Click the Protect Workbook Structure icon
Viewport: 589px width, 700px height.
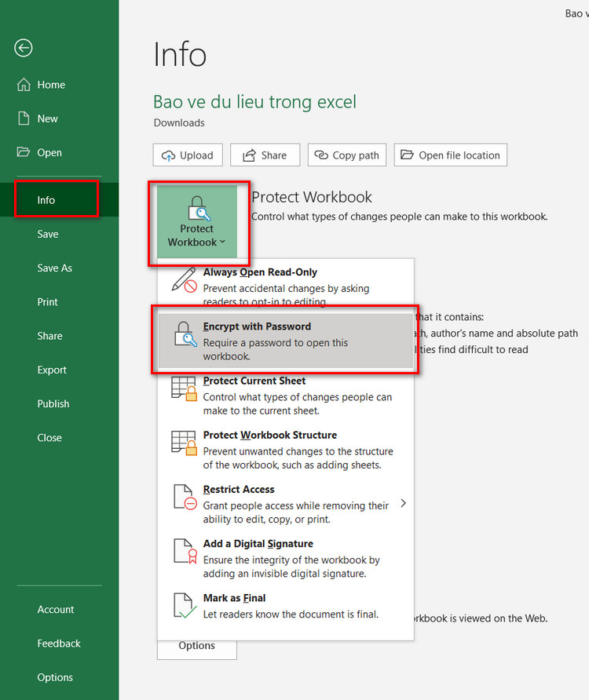(184, 443)
